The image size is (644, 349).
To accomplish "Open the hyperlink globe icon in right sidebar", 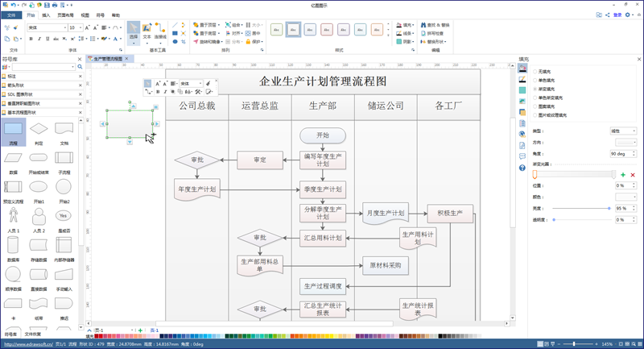I will pyautogui.click(x=522, y=134).
